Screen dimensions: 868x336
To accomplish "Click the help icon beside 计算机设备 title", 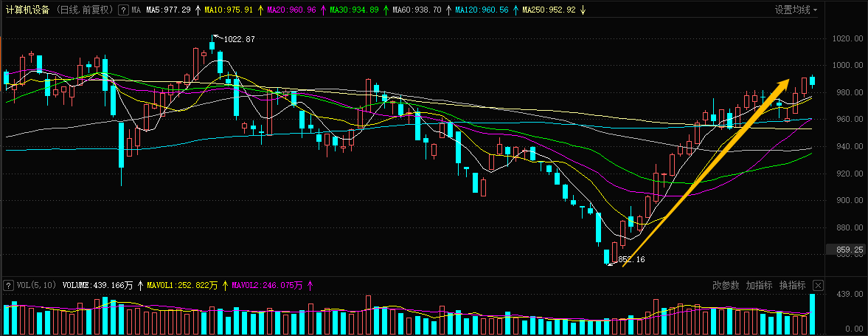I will pyautogui.click(x=124, y=10).
